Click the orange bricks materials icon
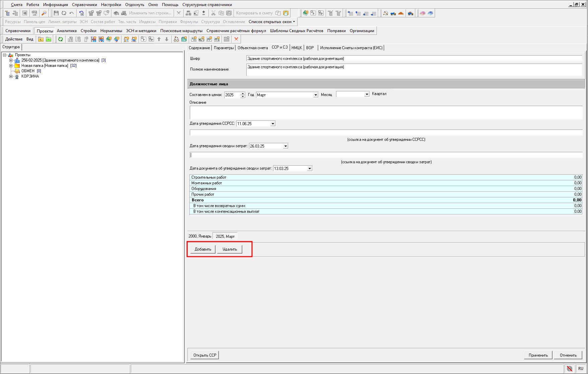588x374 pixels. point(401,13)
